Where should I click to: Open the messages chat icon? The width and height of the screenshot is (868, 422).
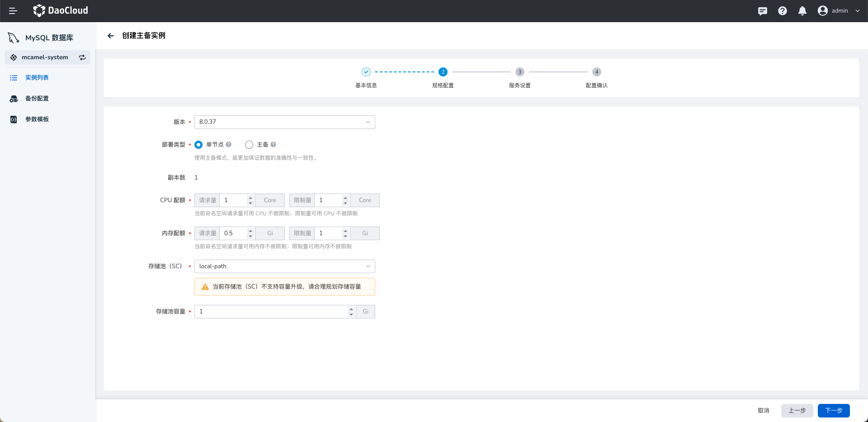coord(762,11)
